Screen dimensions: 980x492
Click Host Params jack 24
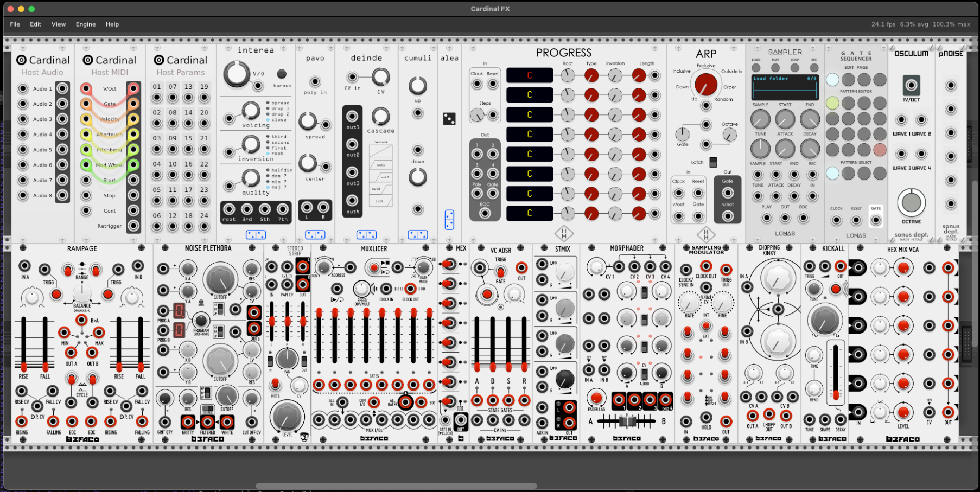(x=204, y=226)
